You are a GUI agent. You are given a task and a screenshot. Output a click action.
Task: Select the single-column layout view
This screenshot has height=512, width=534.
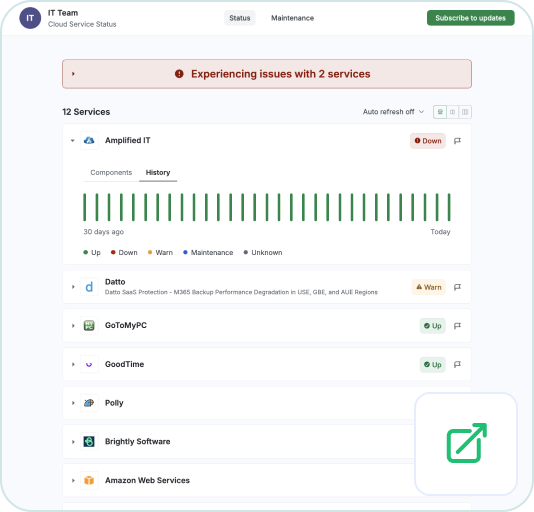[440, 112]
